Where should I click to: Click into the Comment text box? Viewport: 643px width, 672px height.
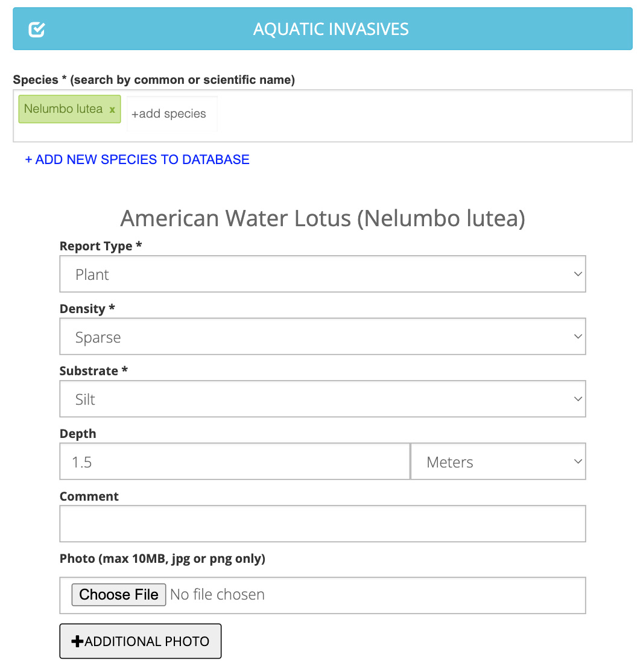[x=322, y=524]
